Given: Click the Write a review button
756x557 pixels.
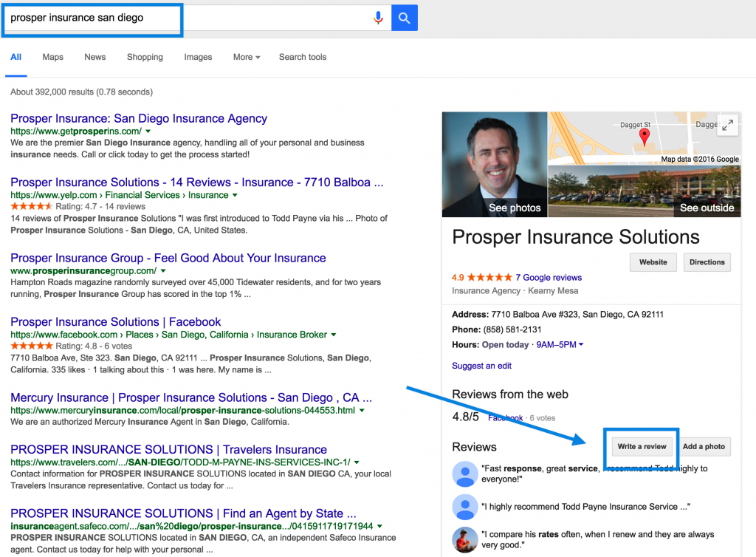Looking at the screenshot, I should coord(642,447).
